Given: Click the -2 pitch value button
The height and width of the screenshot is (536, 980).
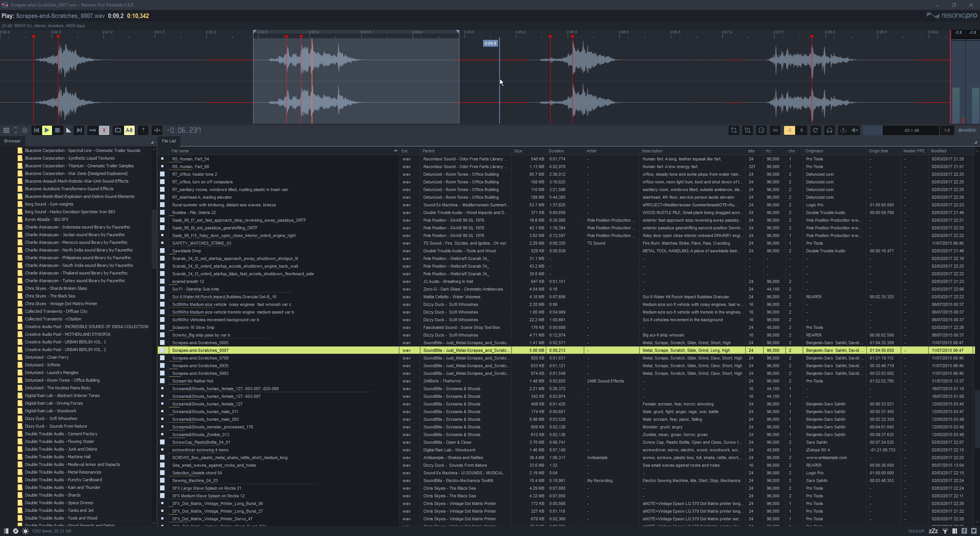Looking at the screenshot, I should click(789, 130).
